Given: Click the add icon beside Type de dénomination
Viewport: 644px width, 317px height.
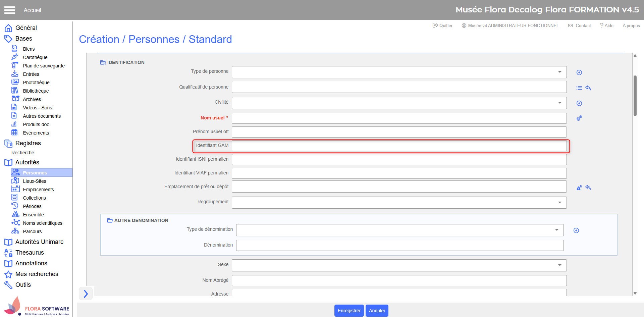Looking at the screenshot, I should [x=576, y=230].
